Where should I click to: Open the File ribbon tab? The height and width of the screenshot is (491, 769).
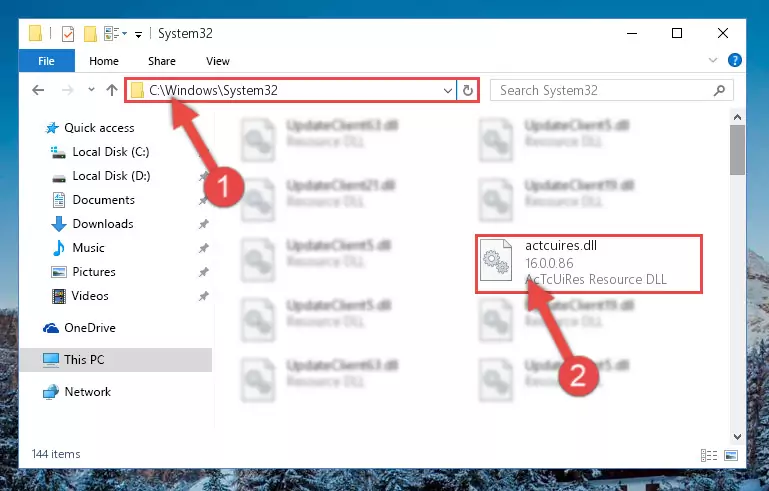point(47,61)
